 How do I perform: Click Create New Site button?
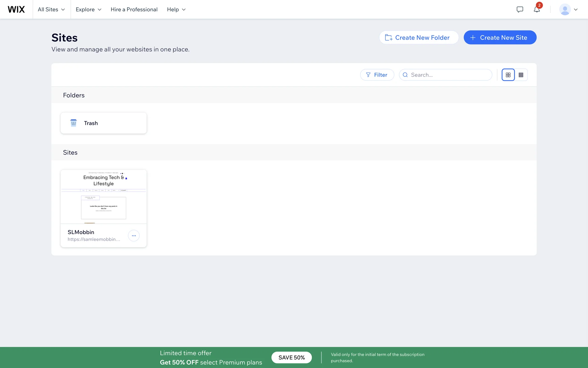point(500,37)
